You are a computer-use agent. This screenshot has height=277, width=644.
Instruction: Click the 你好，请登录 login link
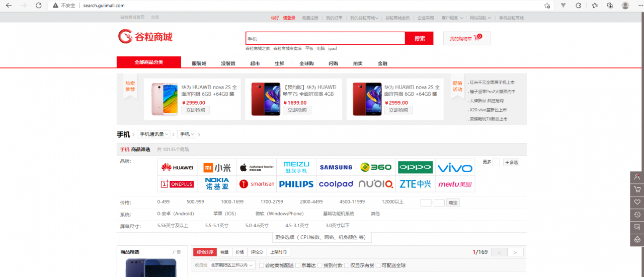(283, 18)
